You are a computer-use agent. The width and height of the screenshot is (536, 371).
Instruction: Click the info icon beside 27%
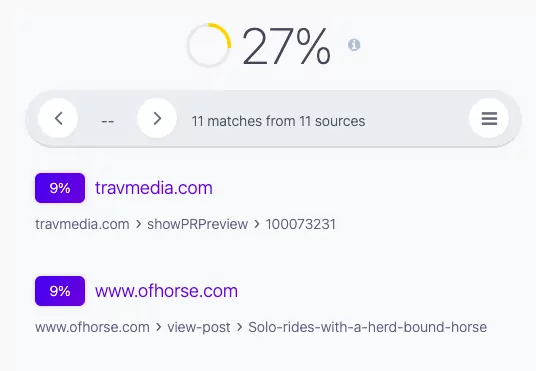click(x=354, y=45)
